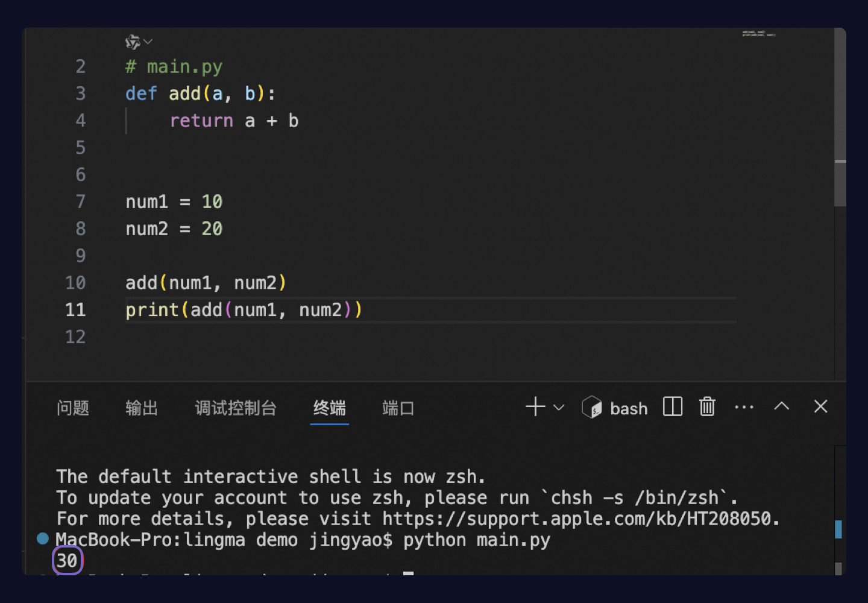Viewport: 868px width, 603px height.
Task: Open the support.apple.com link in the terminal
Action: (x=577, y=519)
